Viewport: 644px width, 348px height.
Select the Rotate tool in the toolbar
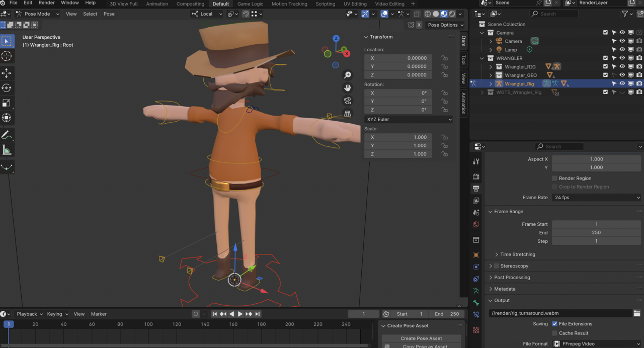[x=7, y=88]
